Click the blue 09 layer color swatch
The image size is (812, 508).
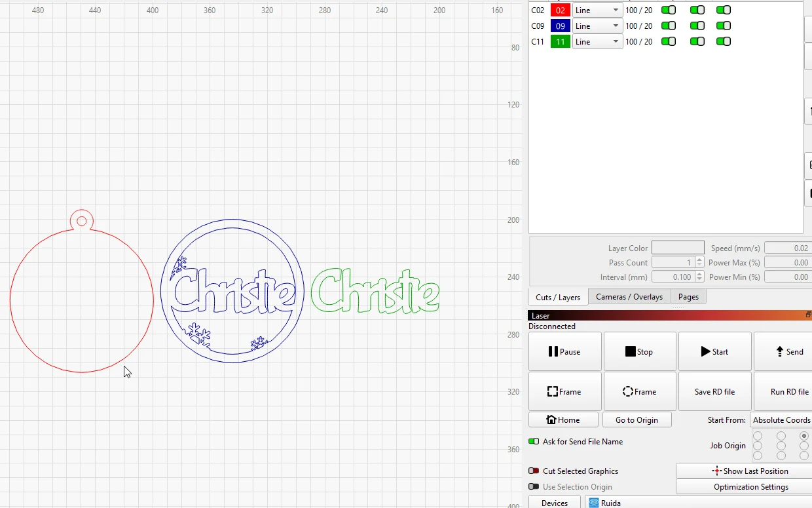point(561,26)
